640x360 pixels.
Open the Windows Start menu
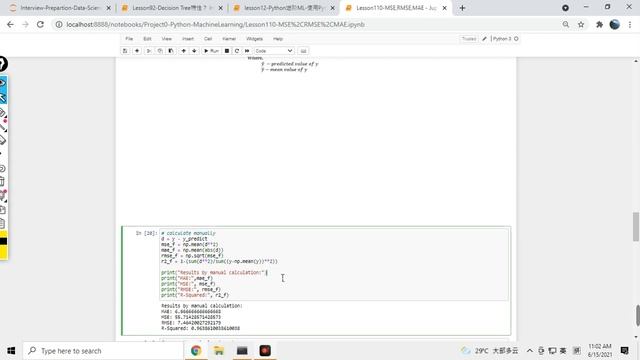click(11, 351)
